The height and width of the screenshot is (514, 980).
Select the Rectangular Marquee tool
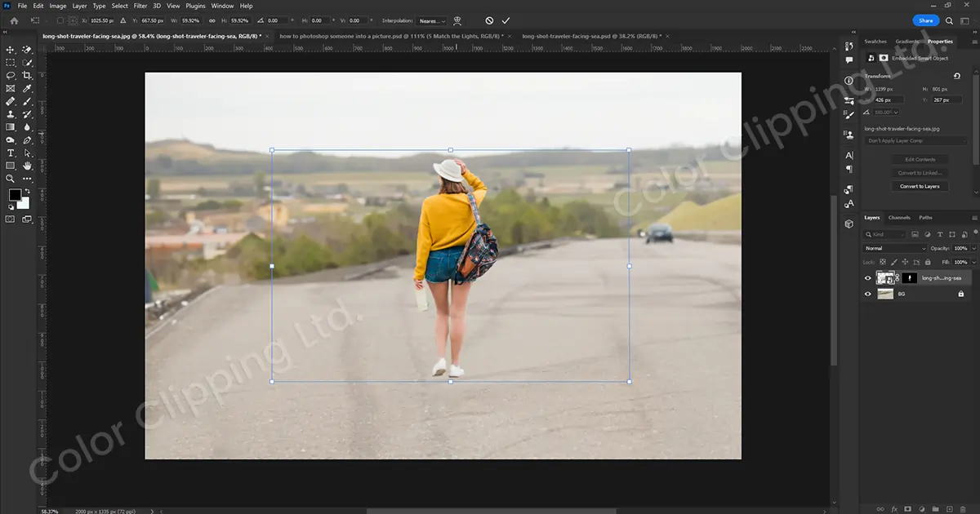pos(11,62)
